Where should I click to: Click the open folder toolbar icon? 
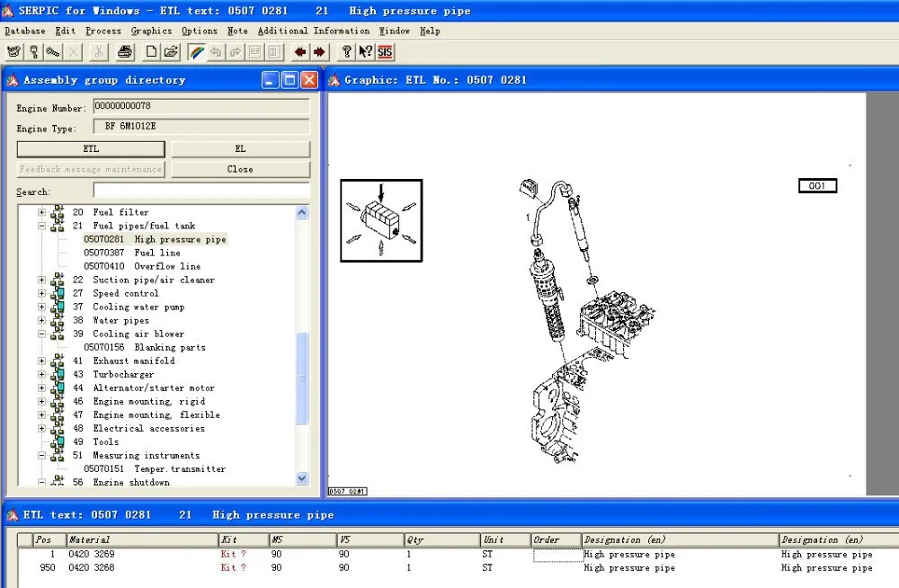[171, 52]
